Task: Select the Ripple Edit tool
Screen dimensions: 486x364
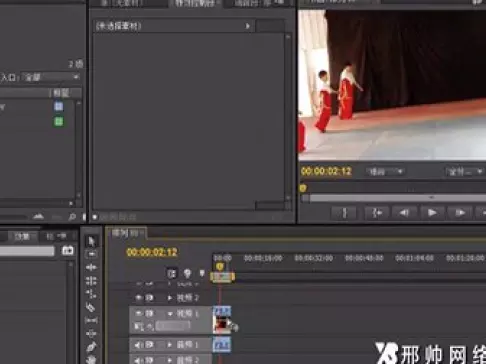Action: point(91,267)
